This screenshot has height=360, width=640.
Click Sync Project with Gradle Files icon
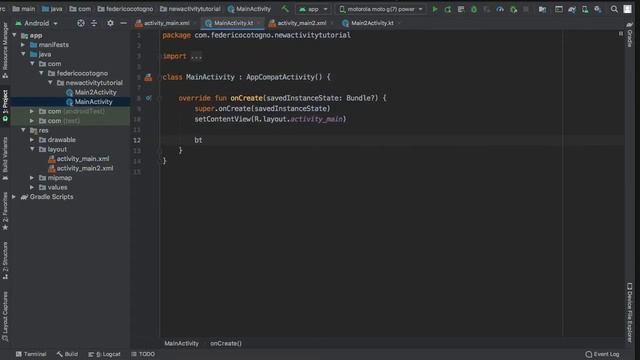tap(572, 9)
